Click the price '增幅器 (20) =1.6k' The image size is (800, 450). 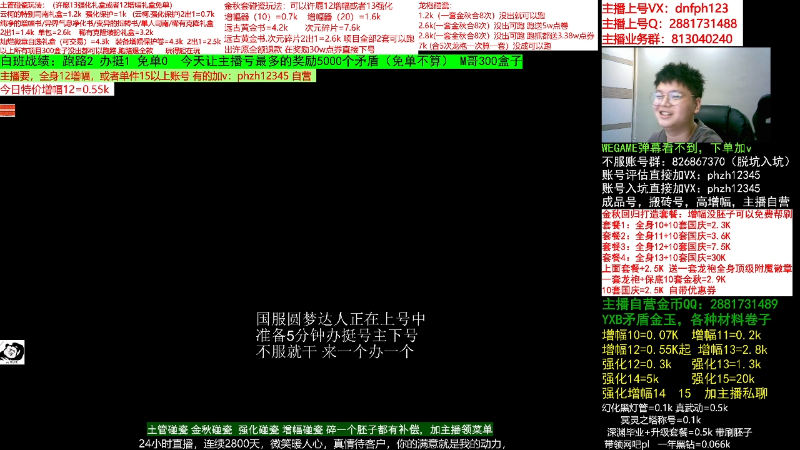point(344,17)
